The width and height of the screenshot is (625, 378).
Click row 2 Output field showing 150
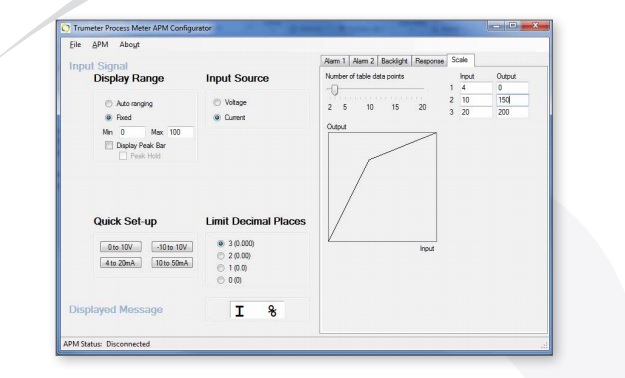(512, 100)
